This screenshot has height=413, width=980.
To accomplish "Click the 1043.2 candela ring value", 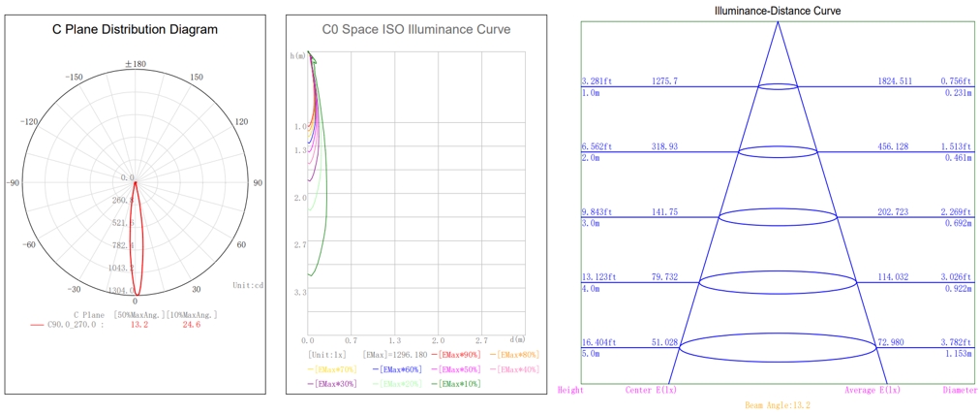I will 122,268.
